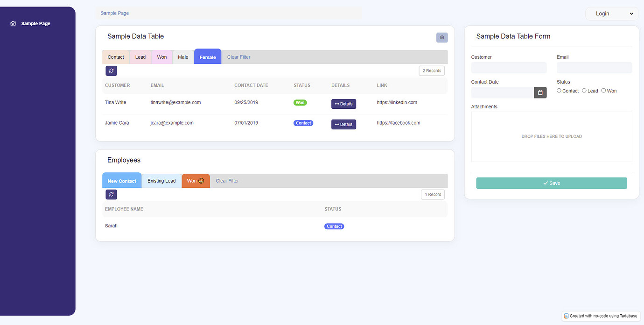Viewport: 644px width, 325px height.
Task: Click Sample Page in sidebar
Action: point(36,23)
